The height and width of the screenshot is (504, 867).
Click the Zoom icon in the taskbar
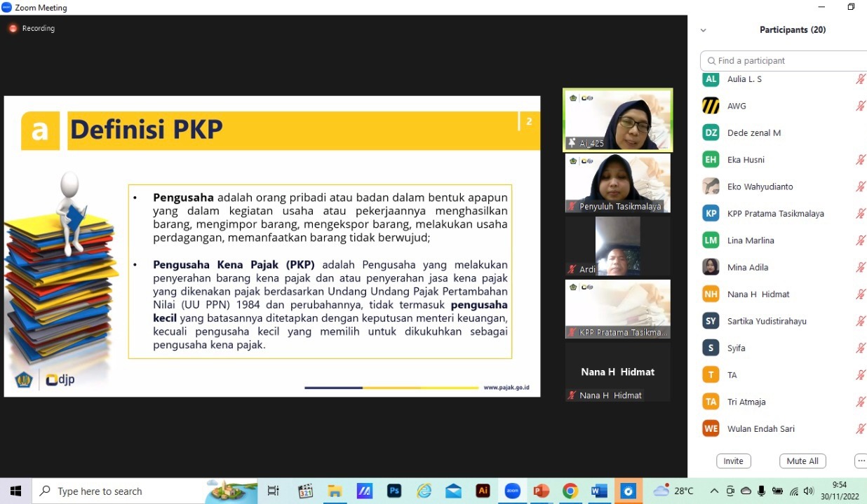click(512, 491)
